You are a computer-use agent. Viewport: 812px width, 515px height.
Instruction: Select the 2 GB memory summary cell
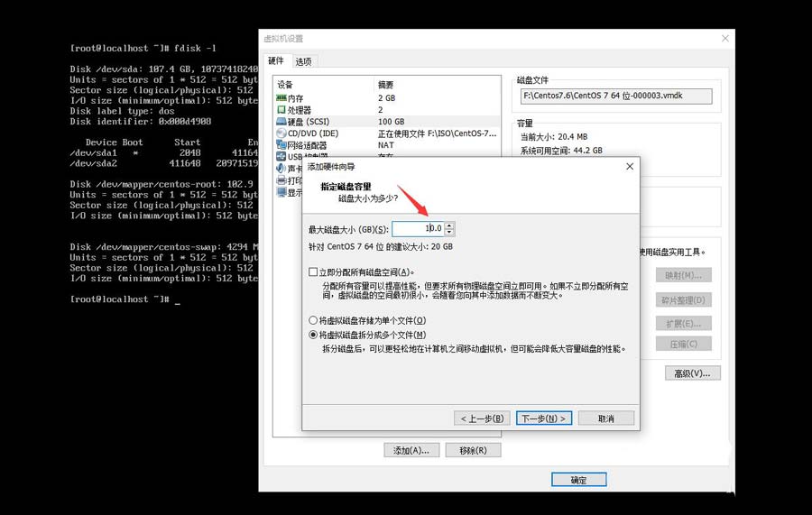point(386,97)
